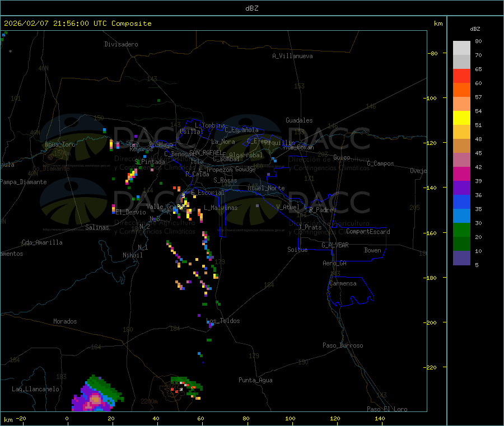Click the 'Paso_Barroso' place label
The height and width of the screenshot is (426, 504).
tap(343, 345)
